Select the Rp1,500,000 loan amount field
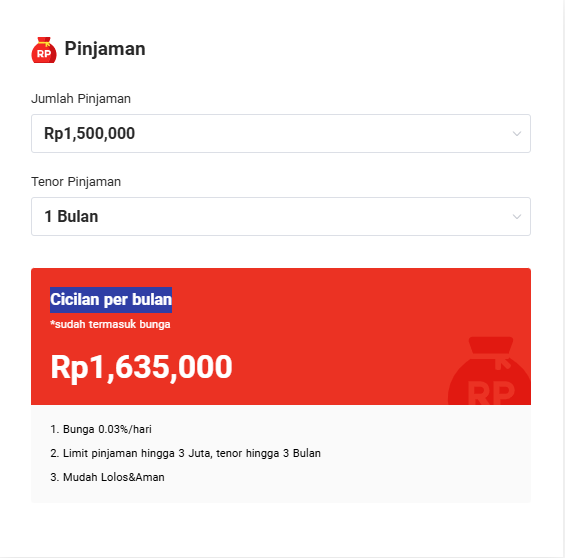The image size is (565, 558). click(x=281, y=133)
